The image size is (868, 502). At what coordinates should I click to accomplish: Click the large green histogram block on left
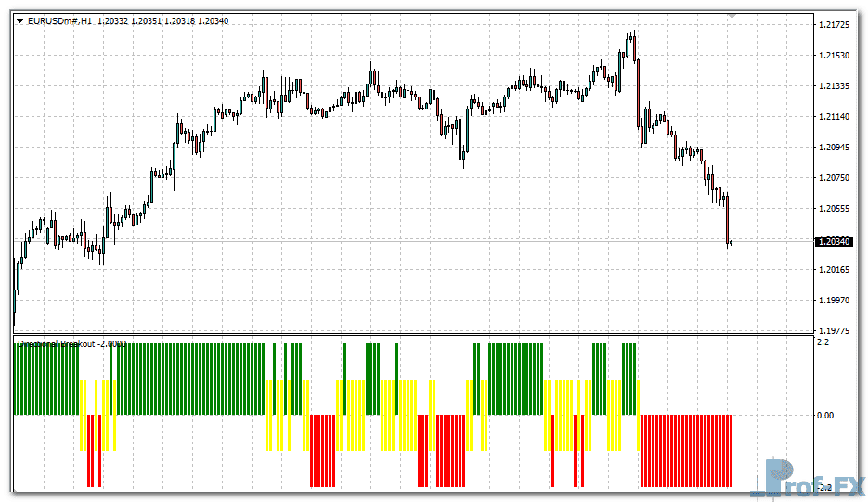click(186, 379)
